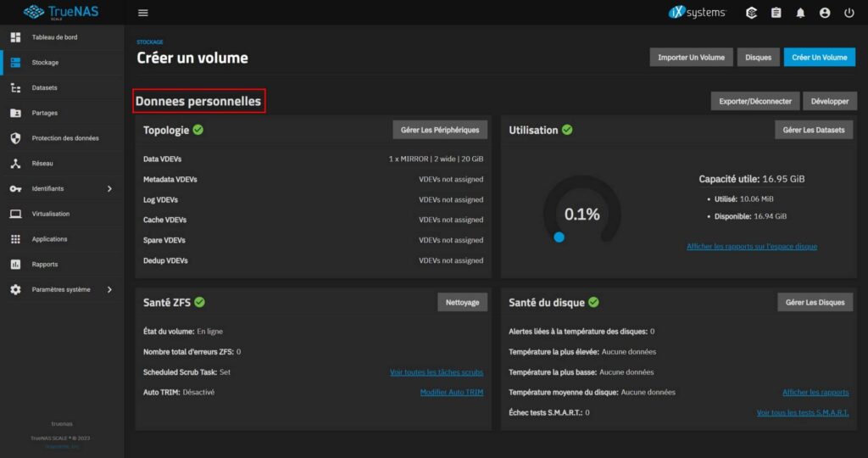Viewport: 868px width, 458px height.
Task: Click the État du volume En ligne text
Action: point(183,331)
